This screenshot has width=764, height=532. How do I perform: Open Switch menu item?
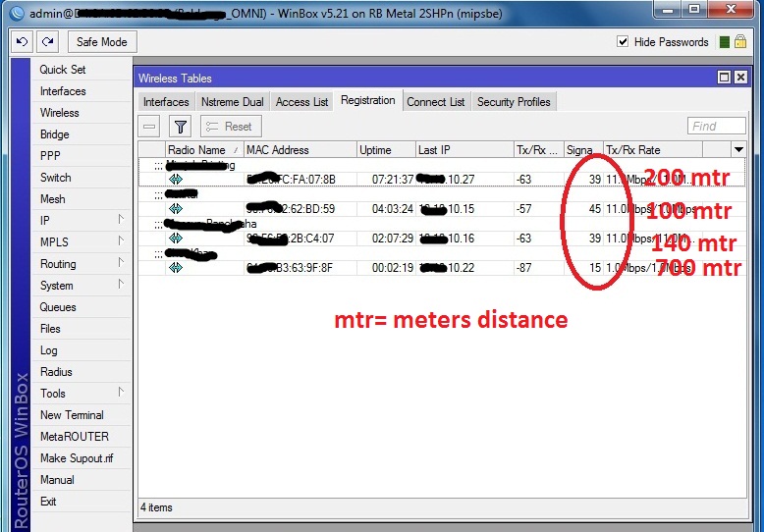click(x=56, y=178)
